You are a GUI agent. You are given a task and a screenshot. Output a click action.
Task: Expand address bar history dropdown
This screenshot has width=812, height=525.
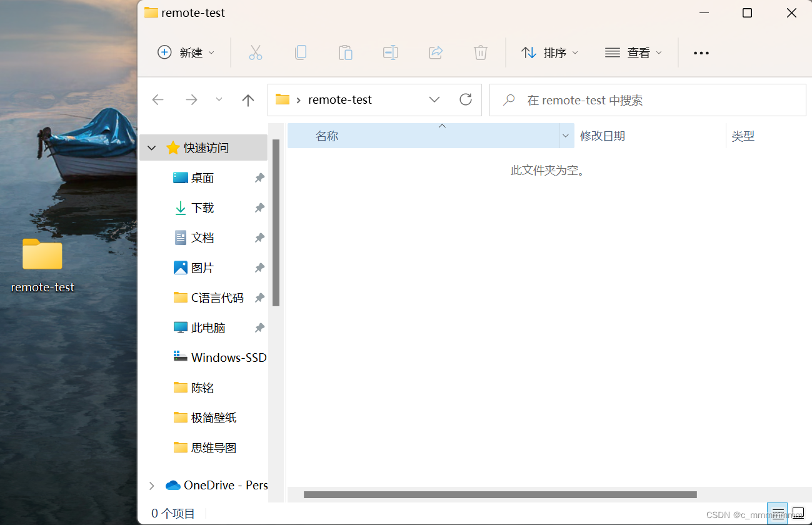tap(434, 99)
